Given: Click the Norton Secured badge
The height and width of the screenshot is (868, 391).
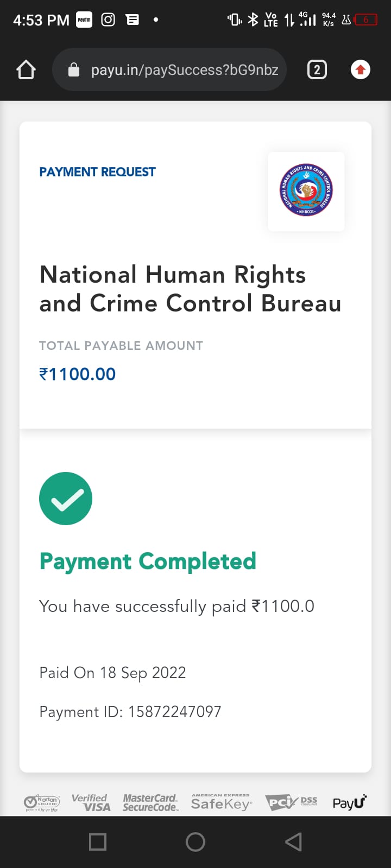Looking at the screenshot, I should [x=42, y=802].
